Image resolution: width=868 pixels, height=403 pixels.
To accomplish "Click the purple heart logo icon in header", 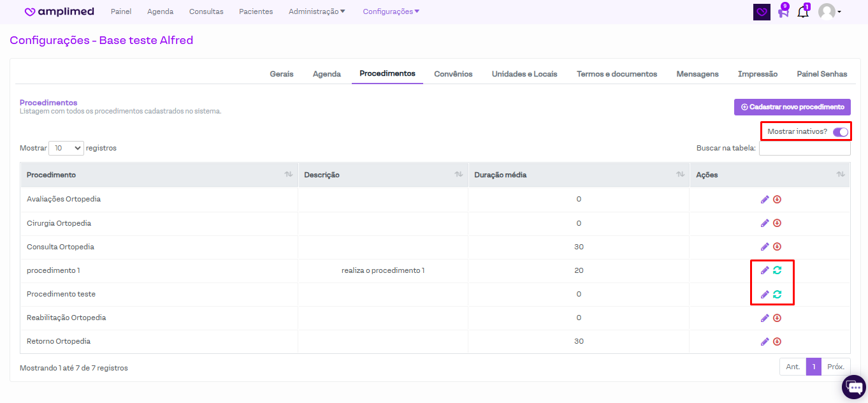I will pos(762,12).
